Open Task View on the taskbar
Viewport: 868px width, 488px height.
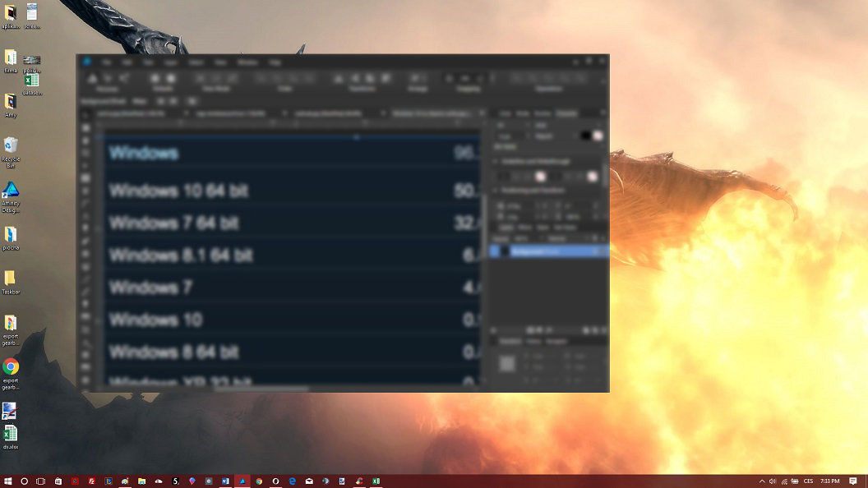click(40, 481)
